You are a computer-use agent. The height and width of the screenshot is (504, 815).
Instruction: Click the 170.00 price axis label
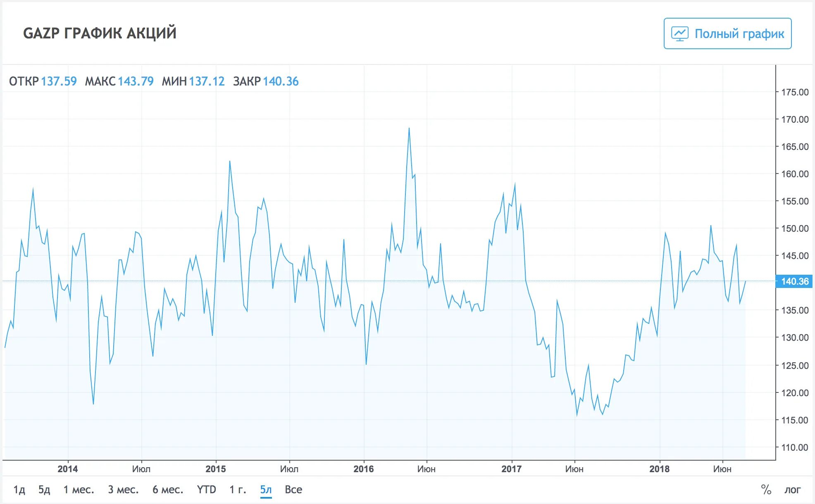(x=795, y=119)
